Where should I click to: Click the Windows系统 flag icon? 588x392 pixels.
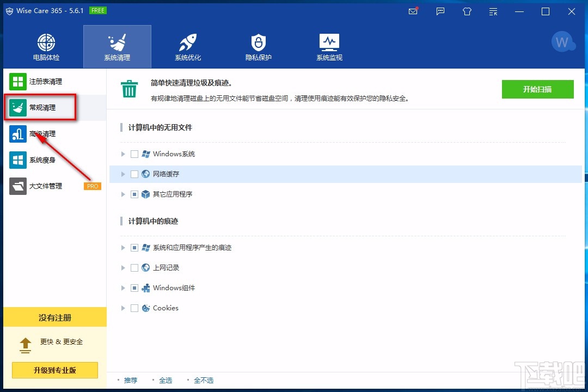point(146,154)
